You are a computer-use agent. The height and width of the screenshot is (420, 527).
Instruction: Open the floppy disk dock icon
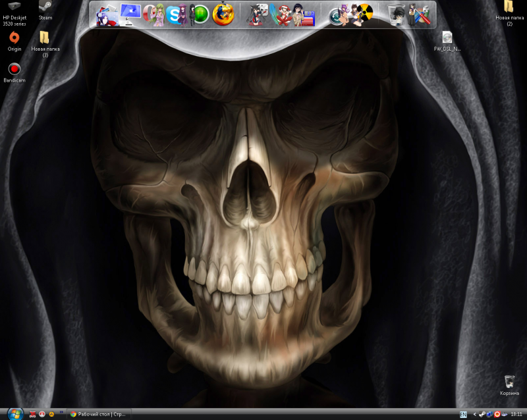point(304,15)
